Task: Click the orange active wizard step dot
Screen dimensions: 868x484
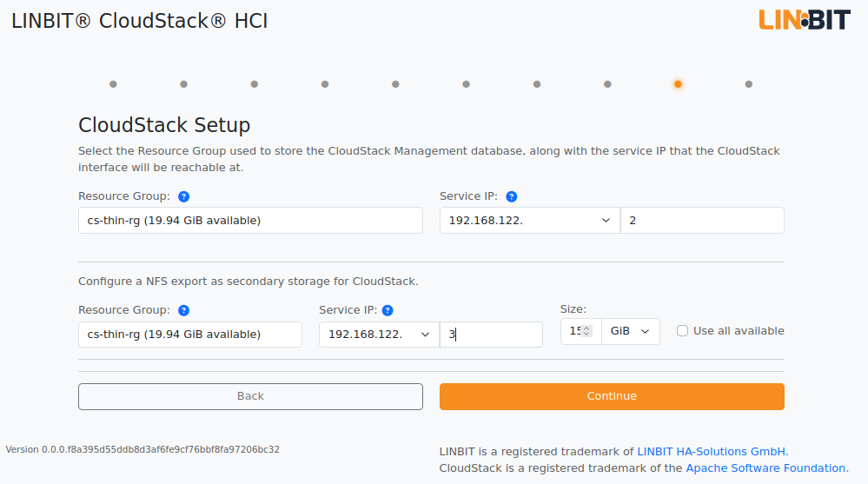Action: click(x=678, y=84)
